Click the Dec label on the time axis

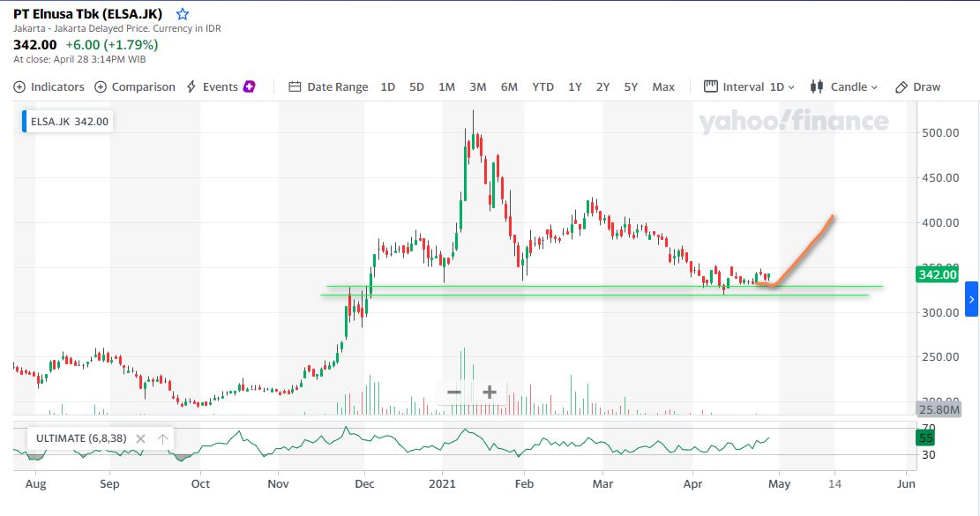[364, 483]
